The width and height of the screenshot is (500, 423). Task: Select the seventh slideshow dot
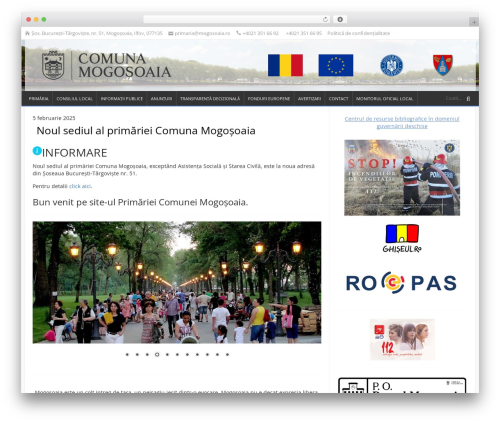pyautogui.click(x=187, y=354)
